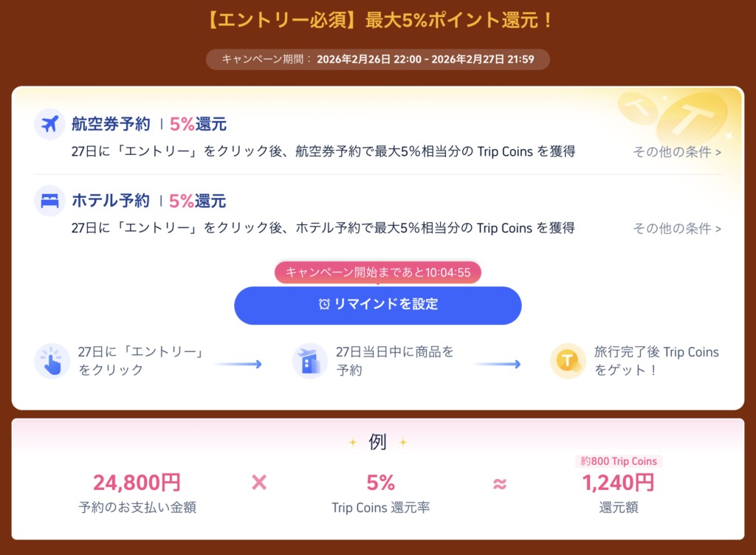Image resolution: width=756 pixels, height=555 pixels.
Task: Click the 約800 Trip Coins badge
Action: coord(618,461)
